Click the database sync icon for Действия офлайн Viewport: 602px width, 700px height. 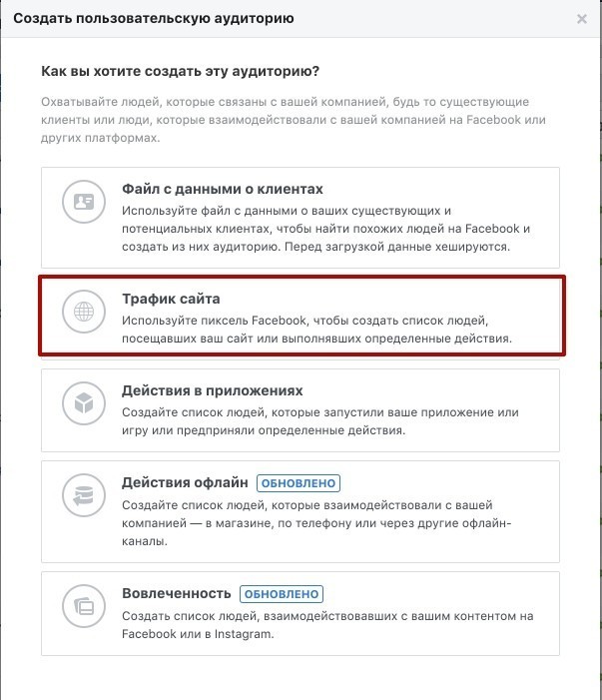pos(84,495)
